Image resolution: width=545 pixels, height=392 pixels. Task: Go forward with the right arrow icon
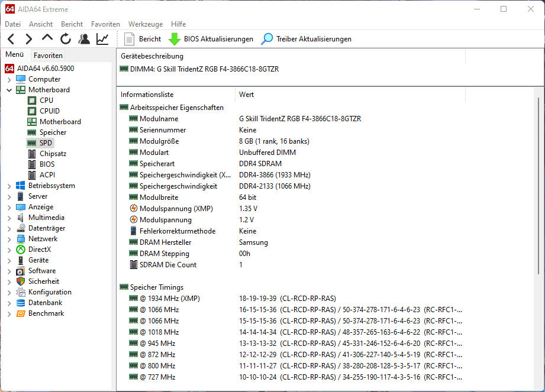[29, 39]
